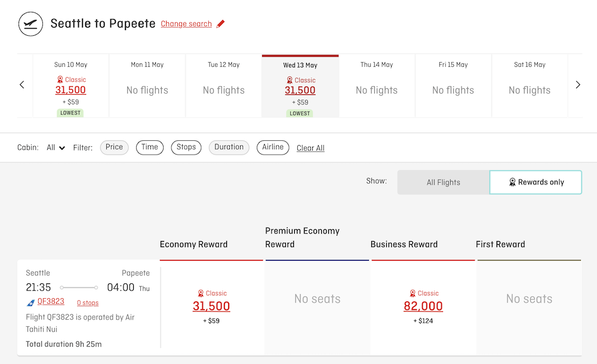This screenshot has width=597, height=364.
Task: Click the airplane takeoff icon
Action: (x=30, y=24)
